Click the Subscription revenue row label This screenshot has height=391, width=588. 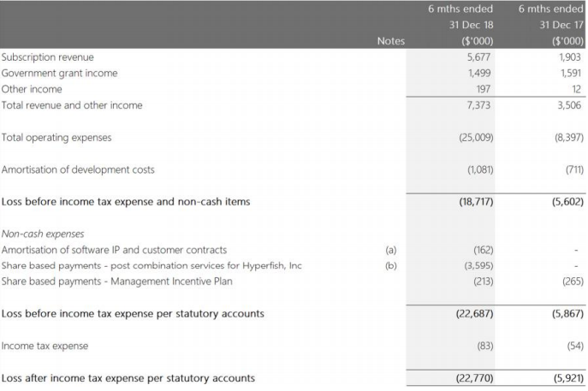click(x=48, y=57)
